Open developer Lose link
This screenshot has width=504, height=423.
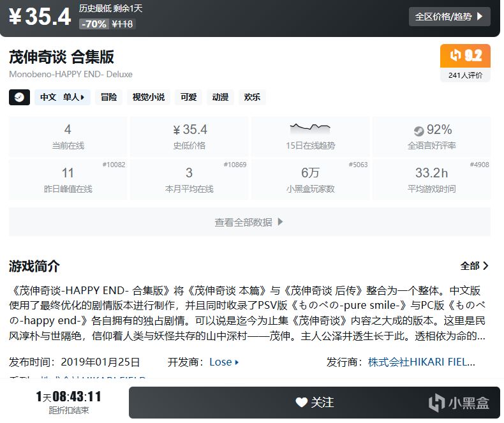pyautogui.click(x=224, y=362)
